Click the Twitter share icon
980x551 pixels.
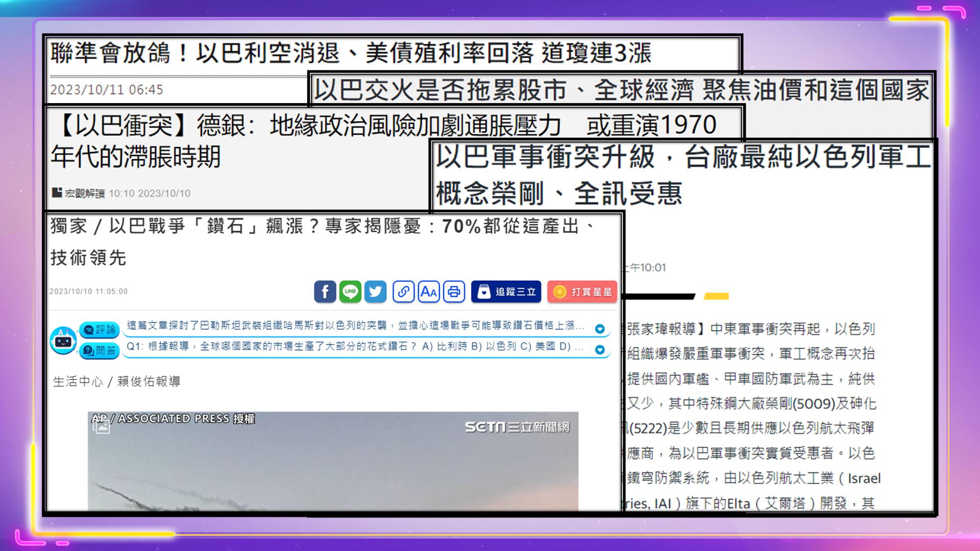click(x=376, y=292)
